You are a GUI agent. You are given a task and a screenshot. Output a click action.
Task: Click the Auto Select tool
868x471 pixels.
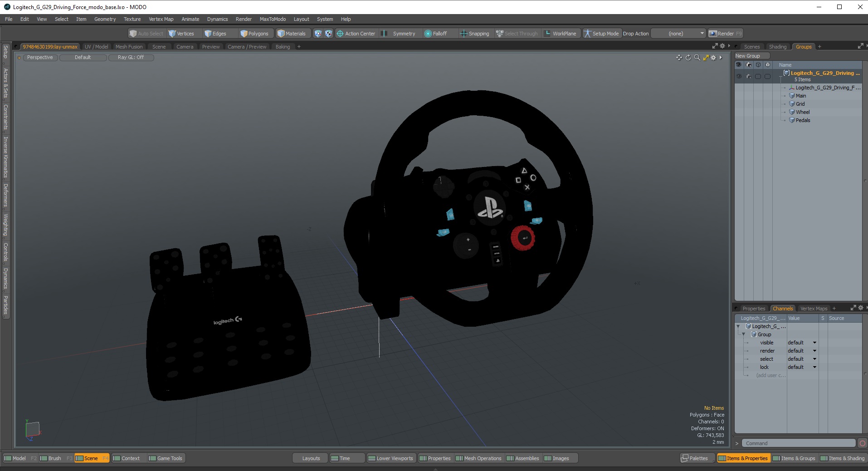pos(146,34)
